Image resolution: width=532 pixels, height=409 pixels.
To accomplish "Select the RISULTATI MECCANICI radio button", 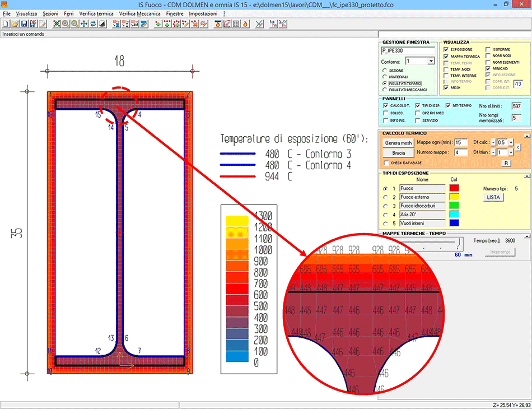I will coord(384,90).
